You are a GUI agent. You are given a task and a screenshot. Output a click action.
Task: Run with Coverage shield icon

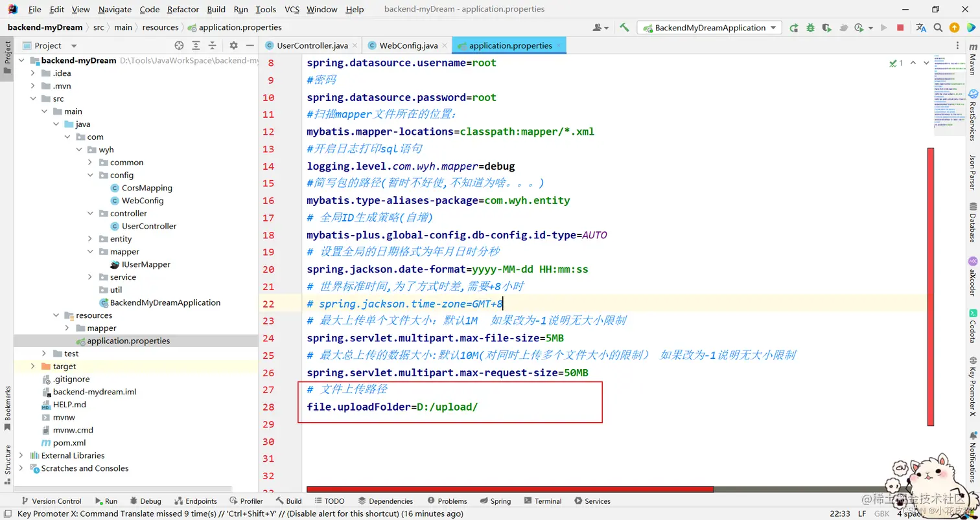click(x=826, y=28)
